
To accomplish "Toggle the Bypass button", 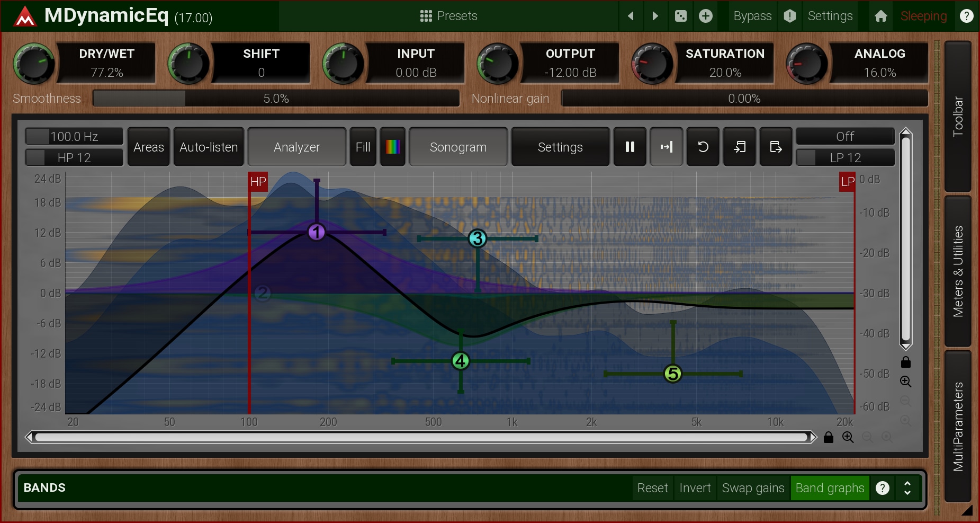I will (752, 16).
